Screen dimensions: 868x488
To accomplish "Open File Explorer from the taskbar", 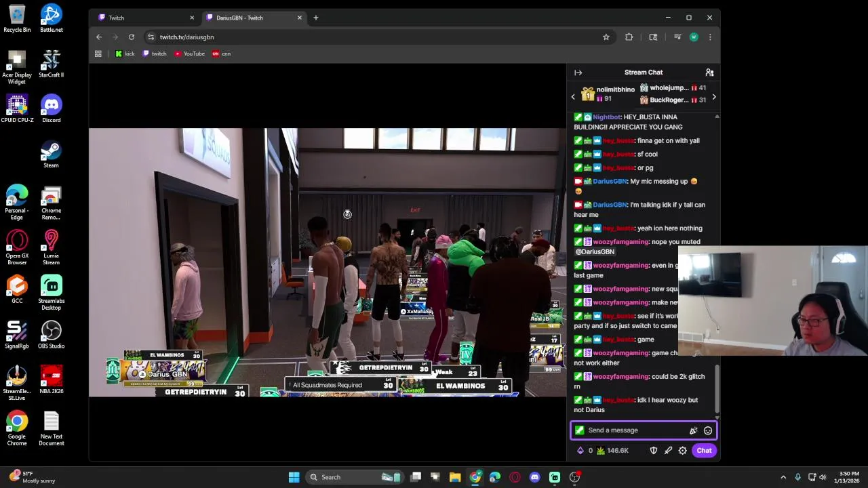I will pyautogui.click(x=455, y=477).
